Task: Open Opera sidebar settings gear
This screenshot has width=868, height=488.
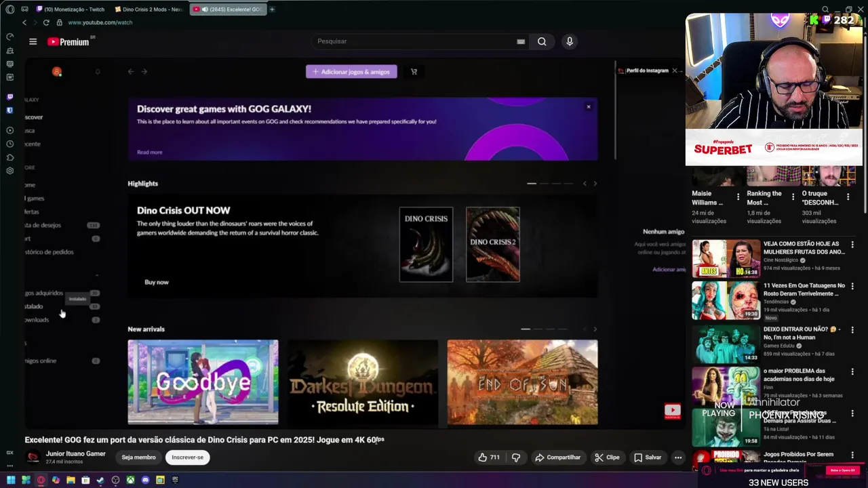Action: (x=9, y=171)
